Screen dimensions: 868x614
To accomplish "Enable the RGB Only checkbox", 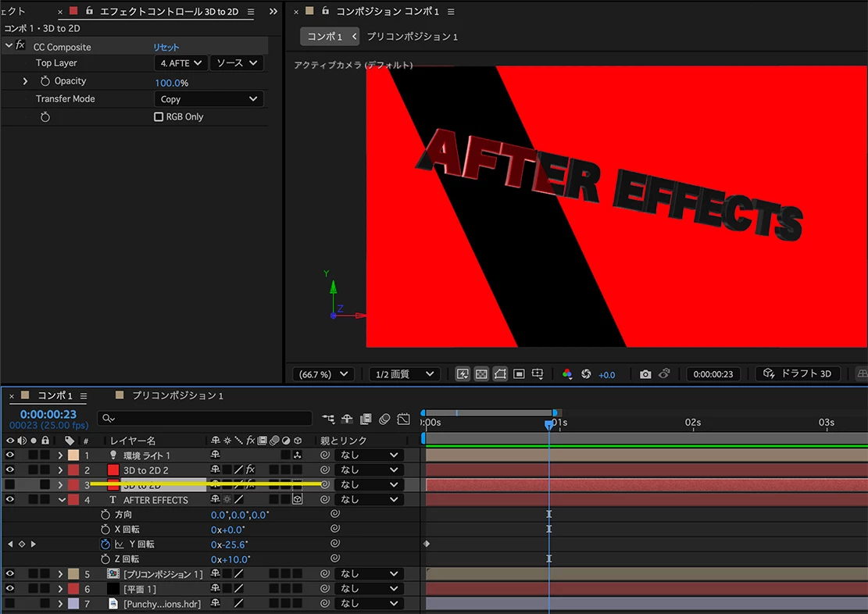I will point(159,117).
